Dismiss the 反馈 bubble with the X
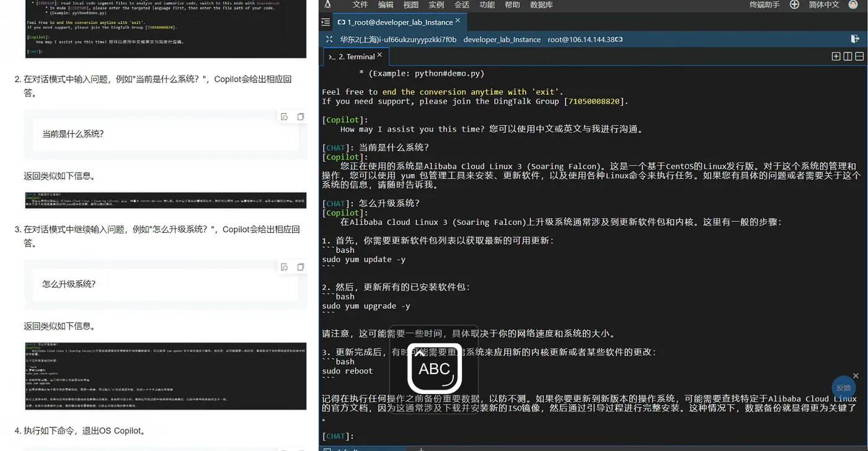The width and height of the screenshot is (868, 451). 856,375
